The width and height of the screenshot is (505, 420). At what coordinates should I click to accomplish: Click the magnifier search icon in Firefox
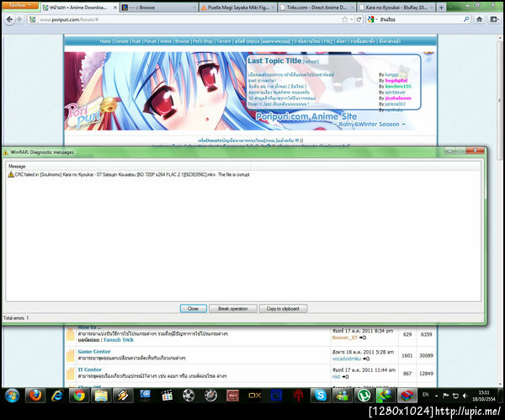(x=466, y=19)
